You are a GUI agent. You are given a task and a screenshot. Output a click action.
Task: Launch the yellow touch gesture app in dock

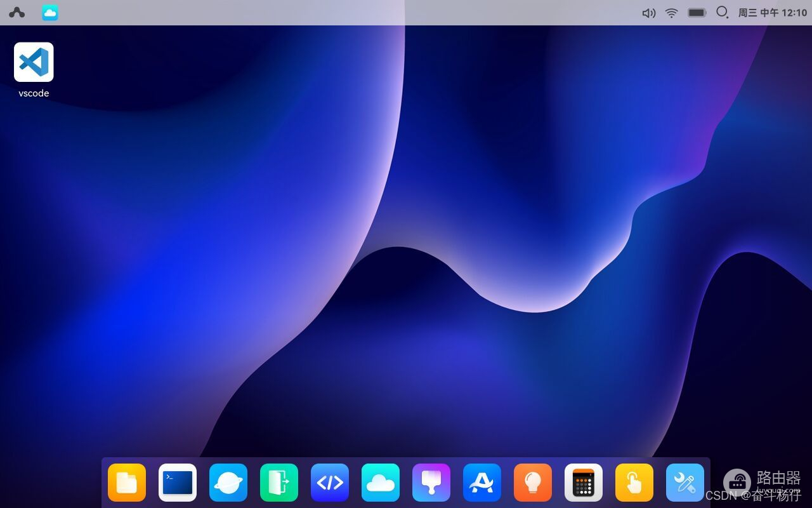tap(634, 483)
